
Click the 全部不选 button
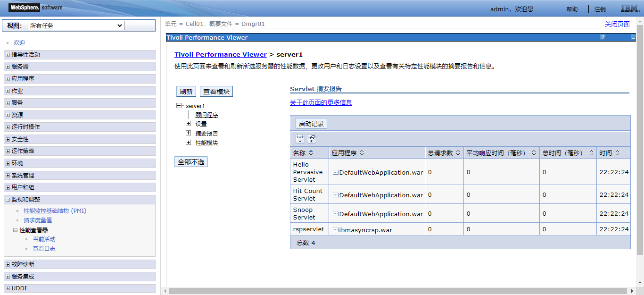coord(191,162)
